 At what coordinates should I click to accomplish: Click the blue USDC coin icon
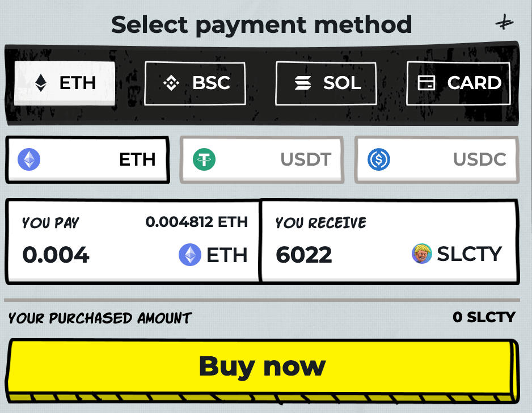(379, 159)
